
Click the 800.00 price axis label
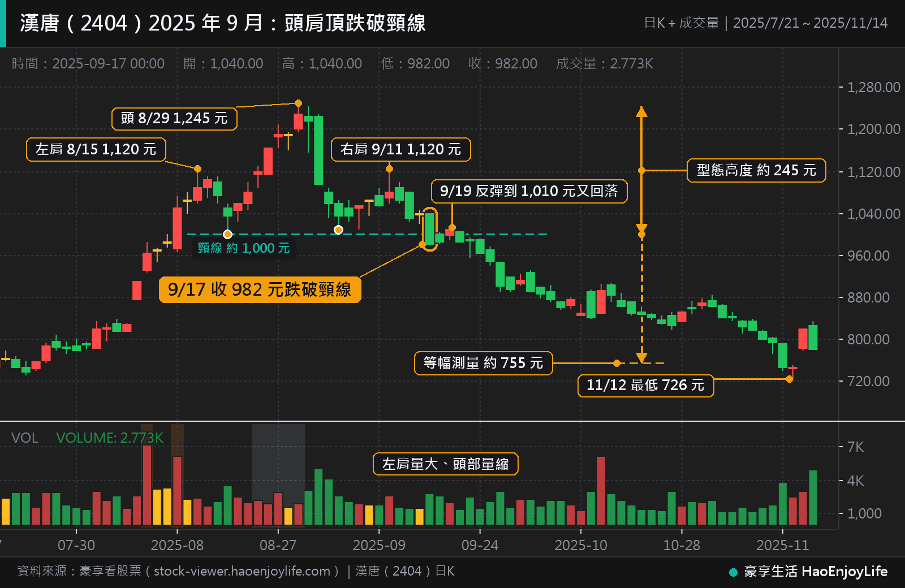tap(868, 339)
